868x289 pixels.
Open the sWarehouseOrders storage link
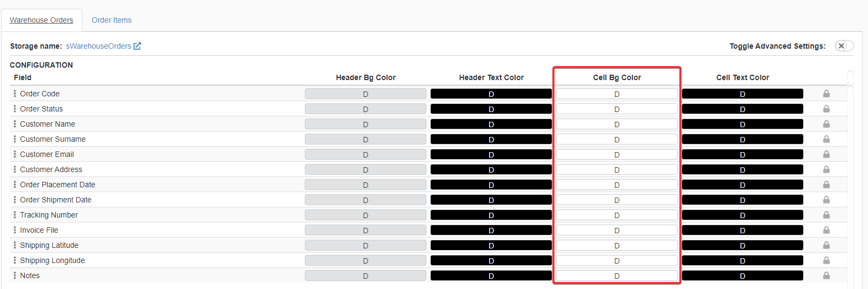[98, 46]
